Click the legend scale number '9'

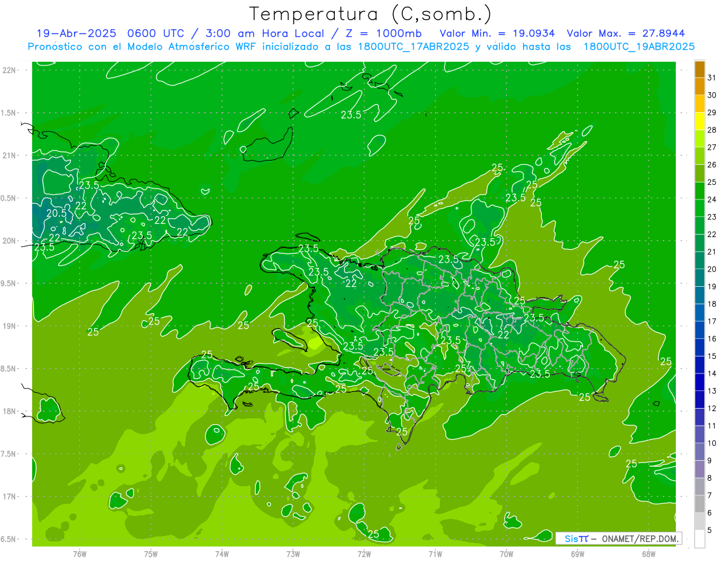pyautogui.click(x=710, y=461)
